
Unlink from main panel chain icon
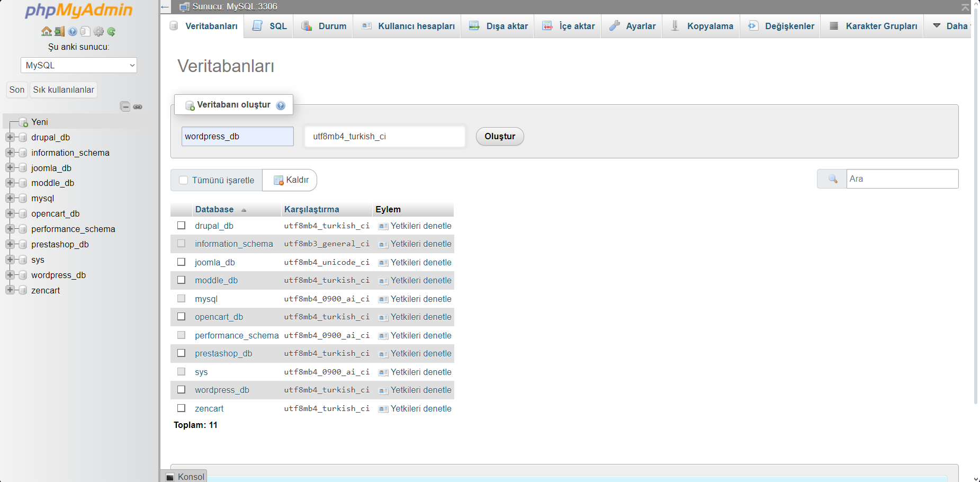[138, 106]
